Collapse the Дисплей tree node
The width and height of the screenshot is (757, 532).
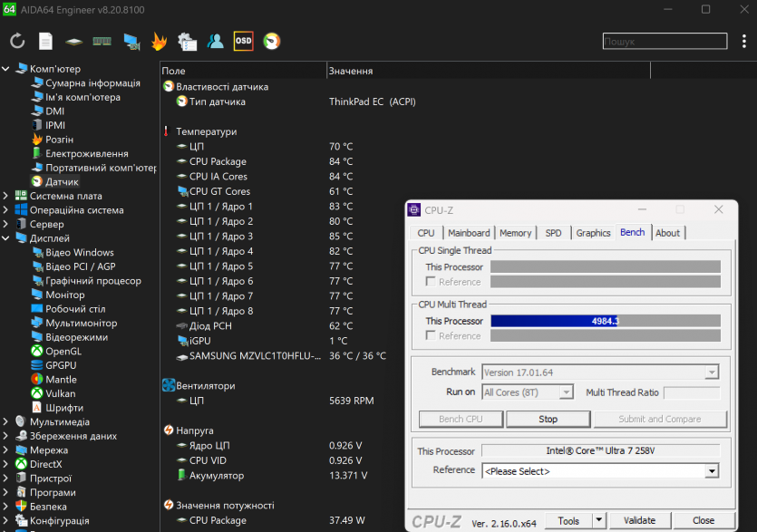pyautogui.click(x=6, y=238)
